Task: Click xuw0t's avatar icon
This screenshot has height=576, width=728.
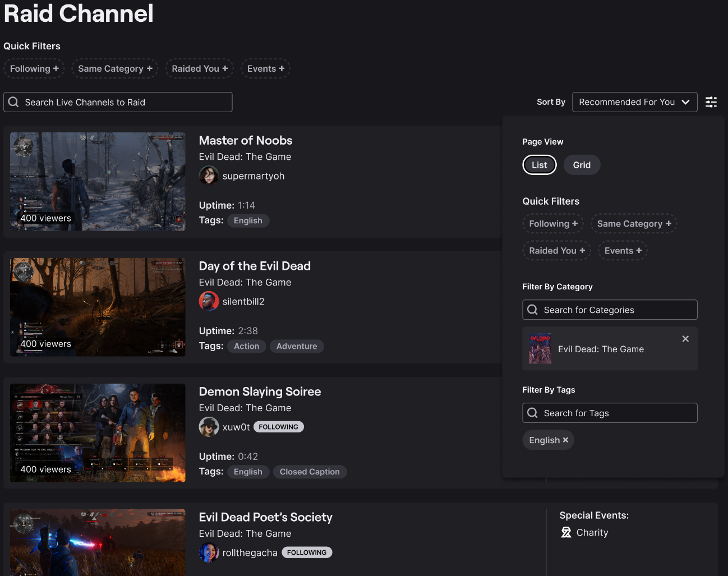Action: [x=209, y=427]
